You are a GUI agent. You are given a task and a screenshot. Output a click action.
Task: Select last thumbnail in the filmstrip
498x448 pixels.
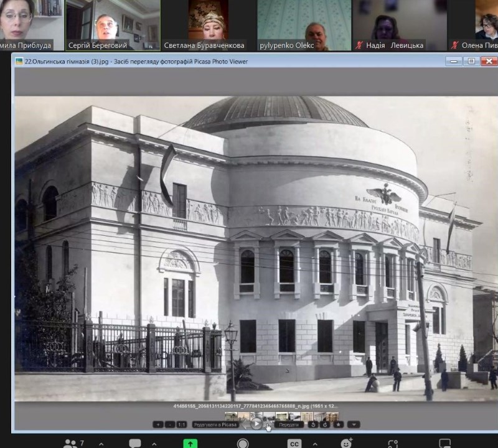click(332, 416)
